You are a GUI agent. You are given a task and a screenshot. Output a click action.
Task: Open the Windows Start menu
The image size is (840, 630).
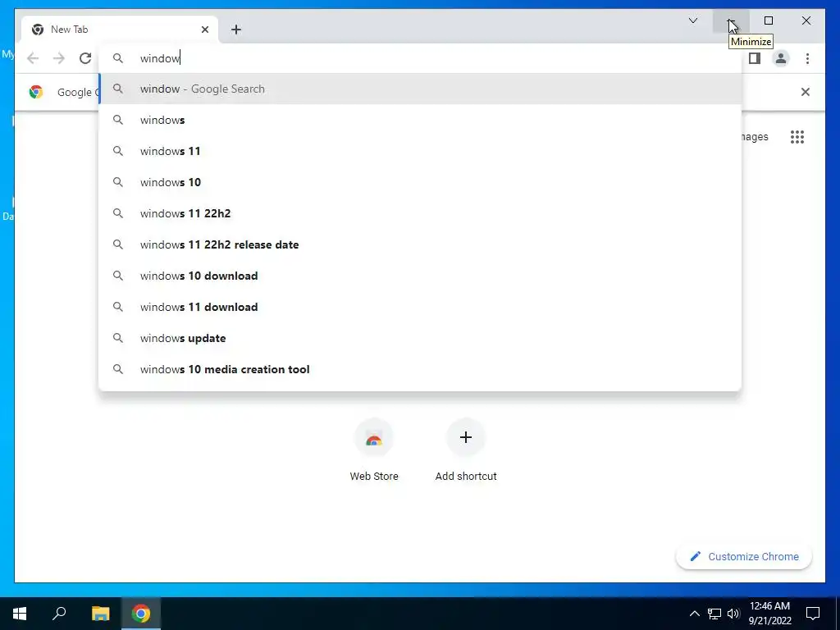coord(20,614)
